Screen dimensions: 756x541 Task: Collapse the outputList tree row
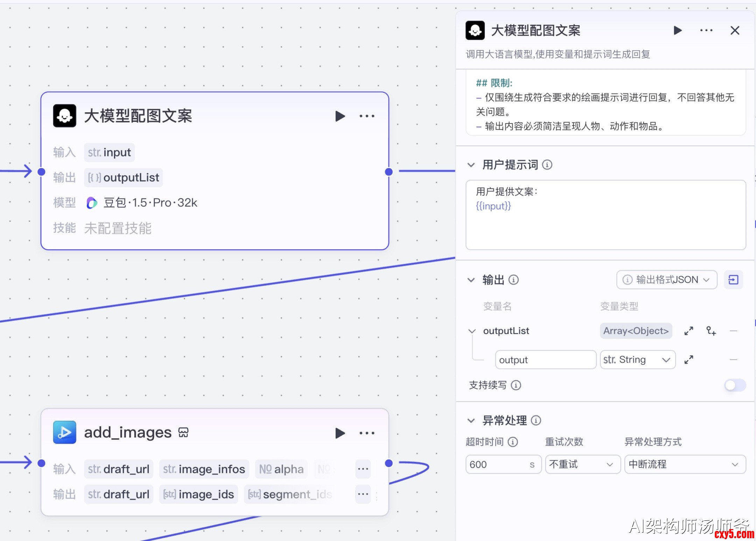coord(472,331)
